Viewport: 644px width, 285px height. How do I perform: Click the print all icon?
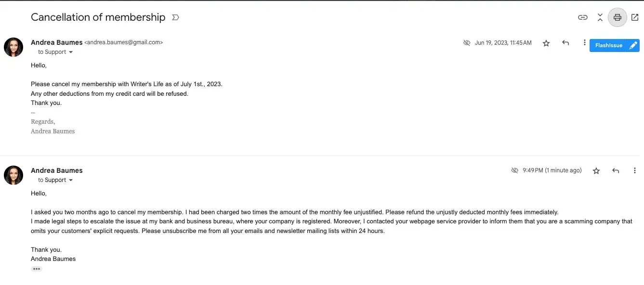point(617,17)
